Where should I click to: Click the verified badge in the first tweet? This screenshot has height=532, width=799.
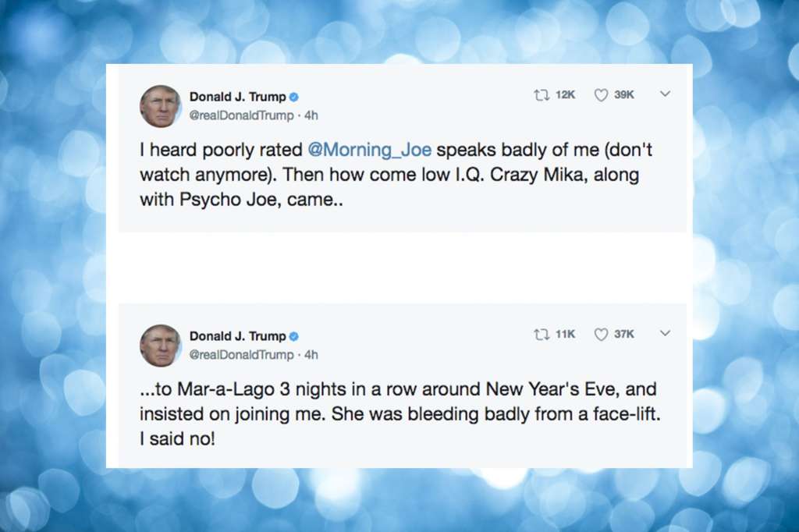[294, 98]
